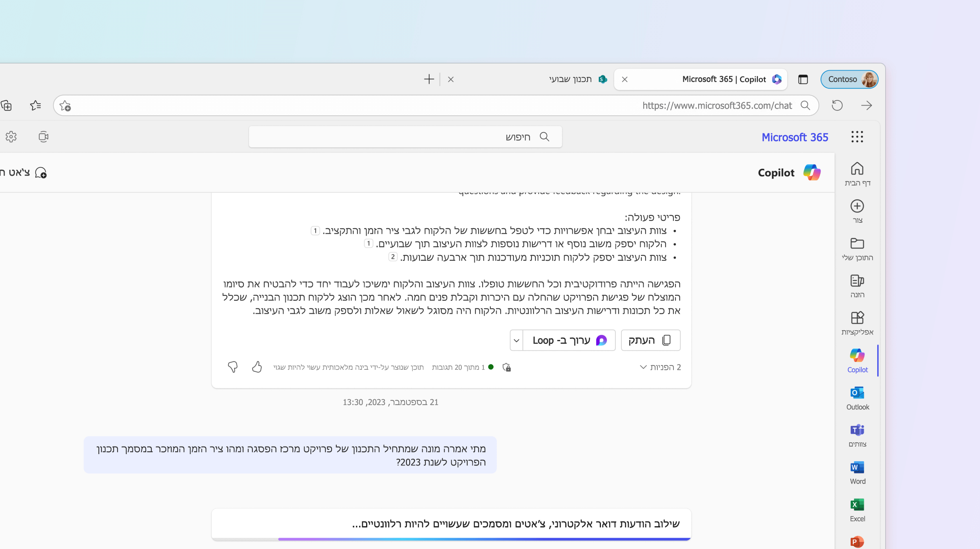Start a new chat icon

tap(41, 173)
